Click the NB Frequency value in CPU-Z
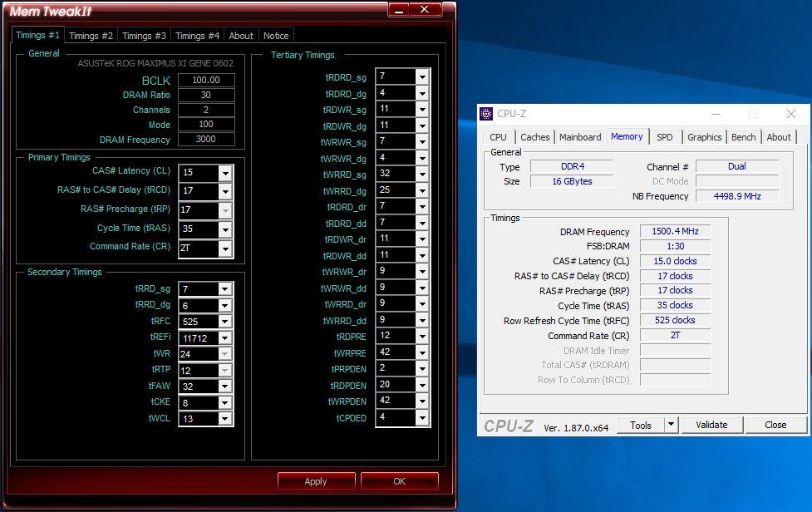 pos(737,196)
